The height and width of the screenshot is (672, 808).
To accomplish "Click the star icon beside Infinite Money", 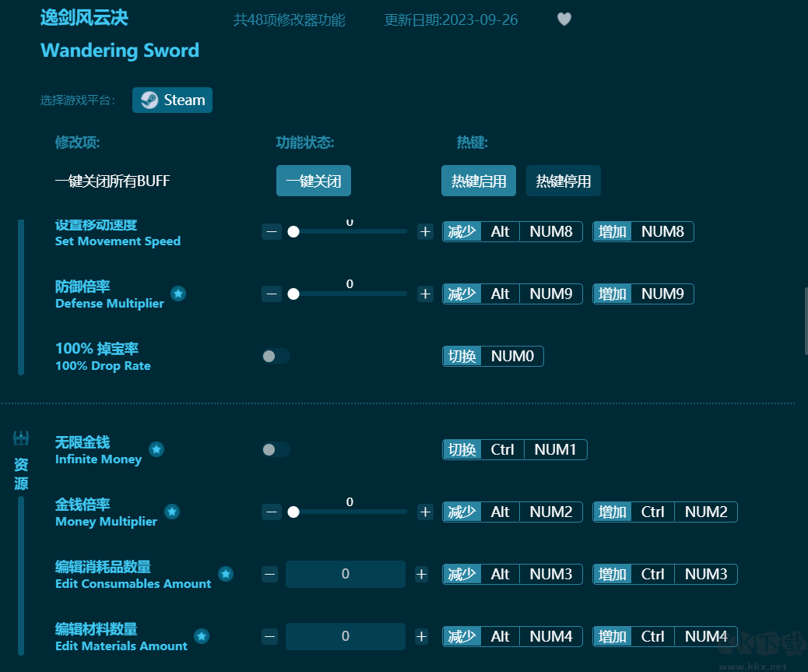I will click(x=156, y=449).
